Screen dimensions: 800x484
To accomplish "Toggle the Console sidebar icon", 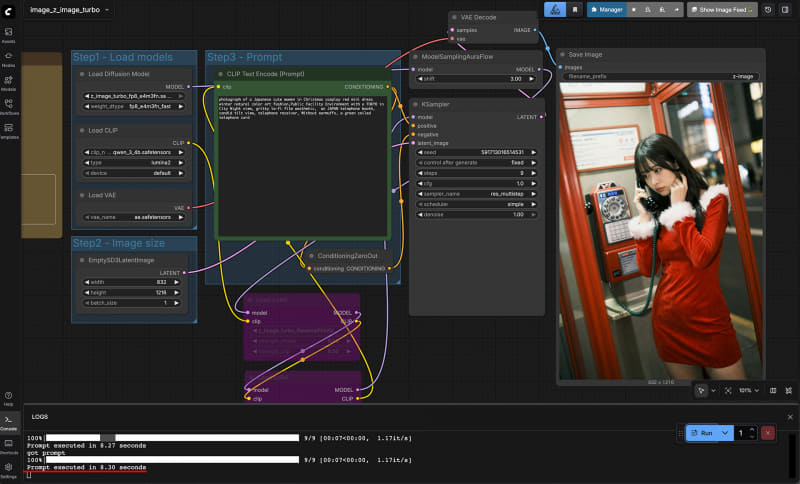I will pos(9,423).
